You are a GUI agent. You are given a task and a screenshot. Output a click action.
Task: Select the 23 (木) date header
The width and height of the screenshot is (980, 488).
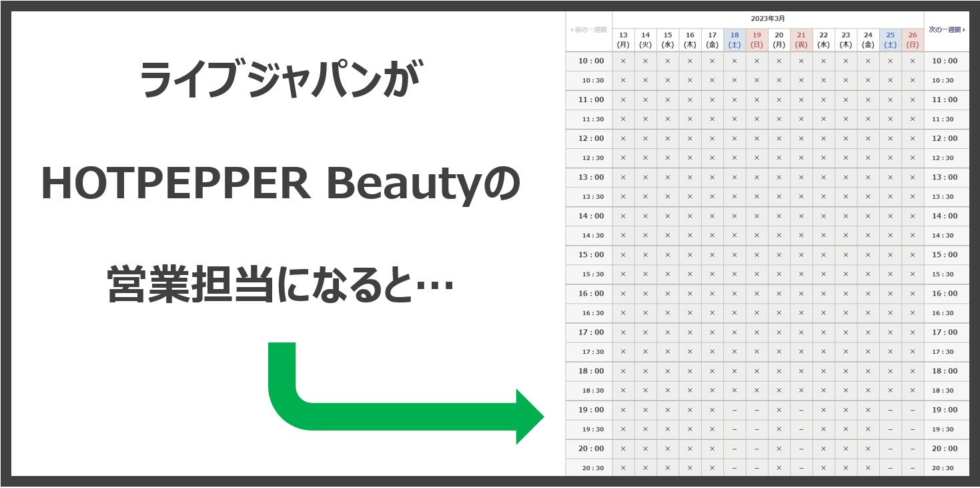(x=845, y=40)
